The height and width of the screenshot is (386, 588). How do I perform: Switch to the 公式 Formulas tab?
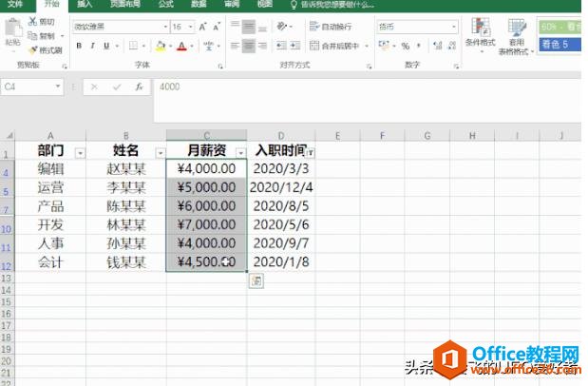click(165, 4)
